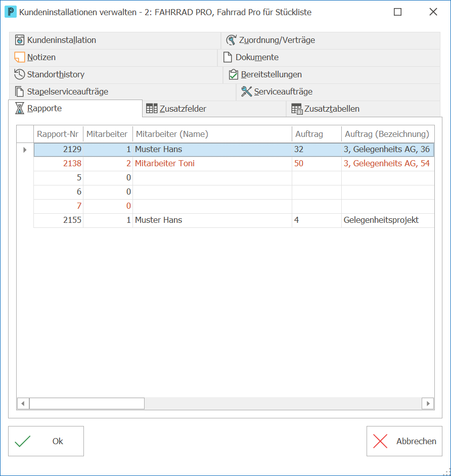
Task: Click the Zuordnung/Verträge wrench icon
Action: coord(232,40)
